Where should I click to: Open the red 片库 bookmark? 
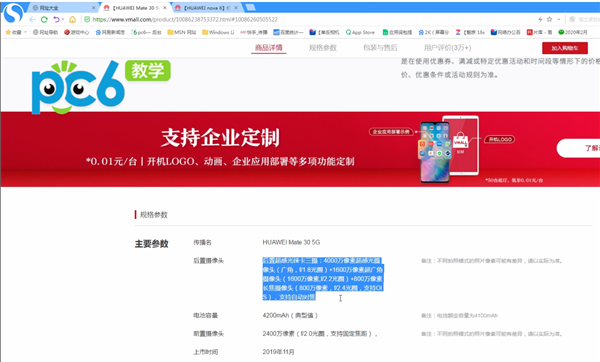tap(540, 32)
